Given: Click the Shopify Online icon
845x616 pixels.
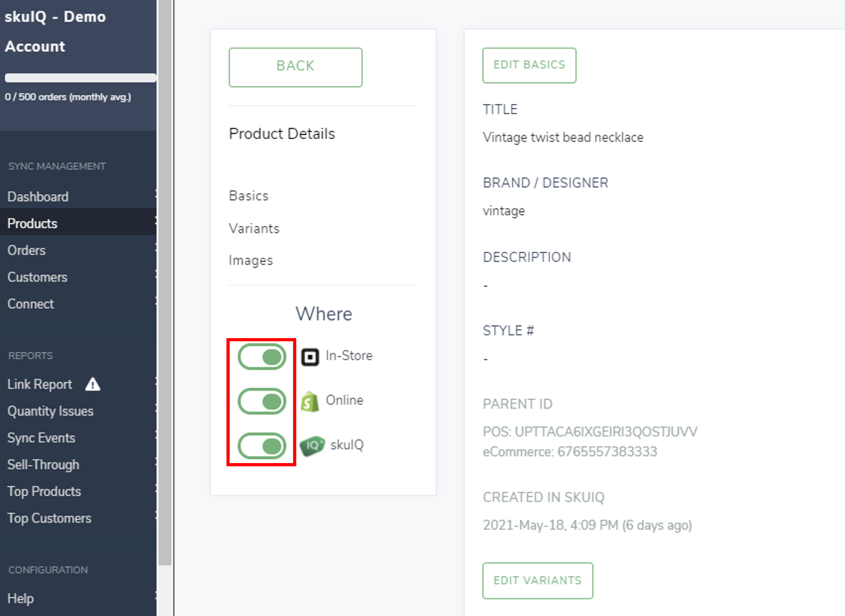Looking at the screenshot, I should pyautogui.click(x=310, y=402).
